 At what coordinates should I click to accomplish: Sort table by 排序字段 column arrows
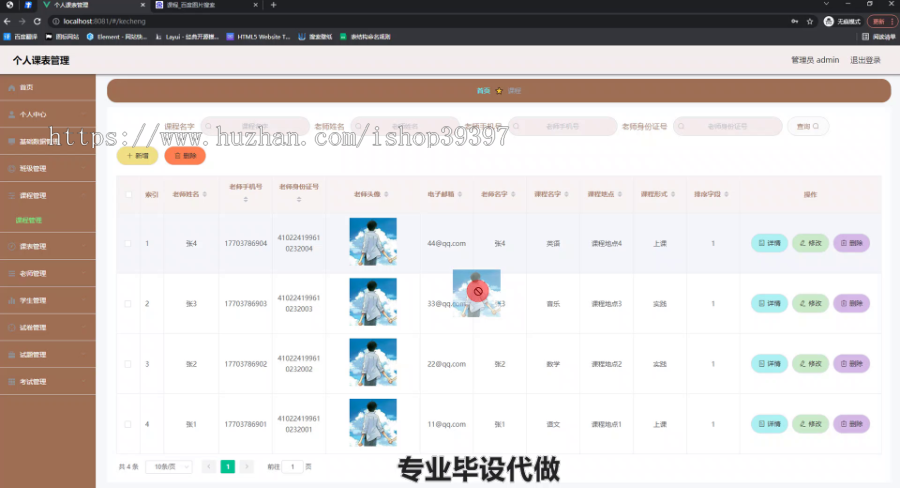[x=727, y=194]
